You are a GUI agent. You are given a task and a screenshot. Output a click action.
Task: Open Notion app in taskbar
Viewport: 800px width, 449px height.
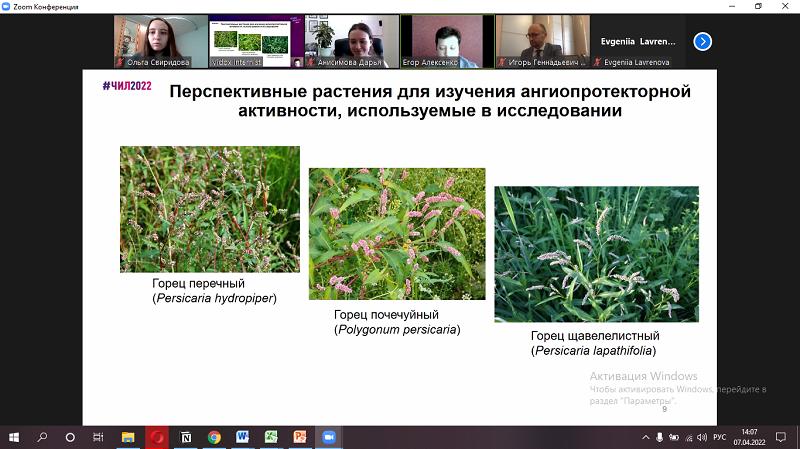pyautogui.click(x=186, y=437)
